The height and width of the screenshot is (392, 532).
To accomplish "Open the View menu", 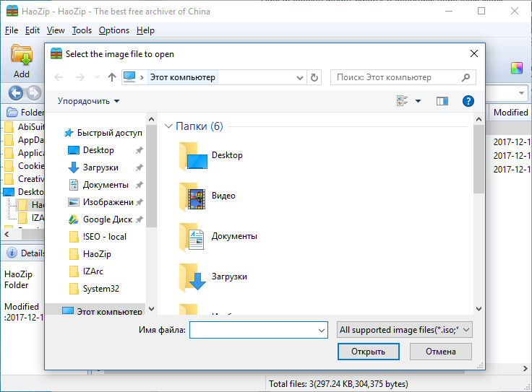I will coord(56,30).
